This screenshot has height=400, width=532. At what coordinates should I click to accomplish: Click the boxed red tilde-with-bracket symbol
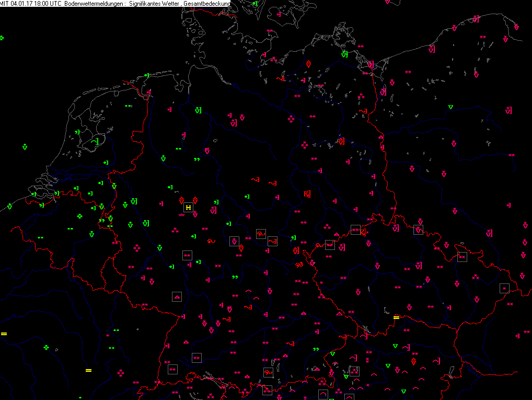point(272,242)
